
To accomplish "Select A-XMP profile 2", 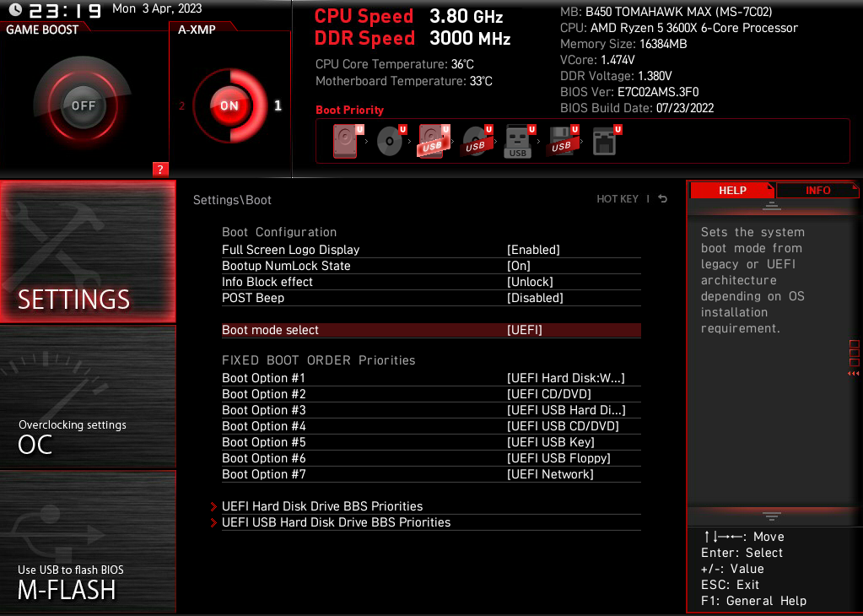I will point(181,105).
